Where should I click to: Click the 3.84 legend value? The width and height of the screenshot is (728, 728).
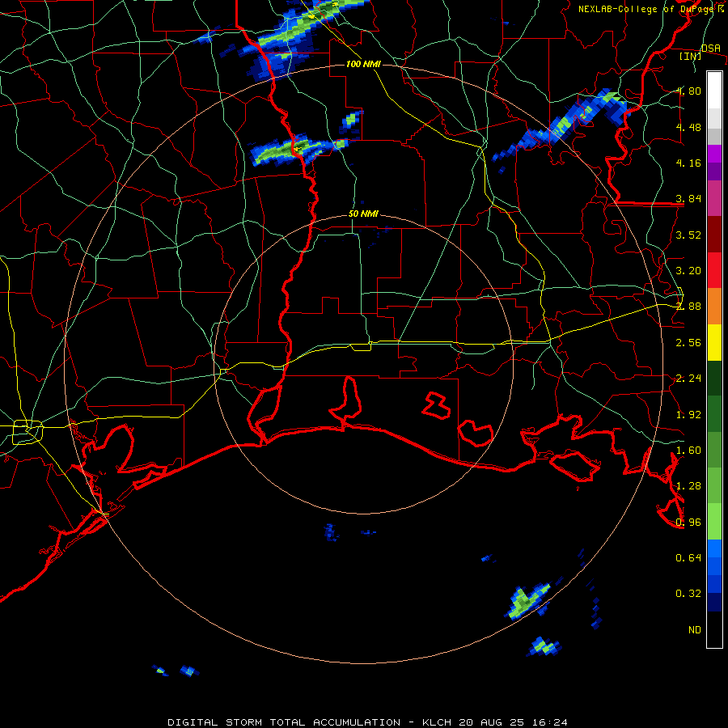[x=688, y=199]
